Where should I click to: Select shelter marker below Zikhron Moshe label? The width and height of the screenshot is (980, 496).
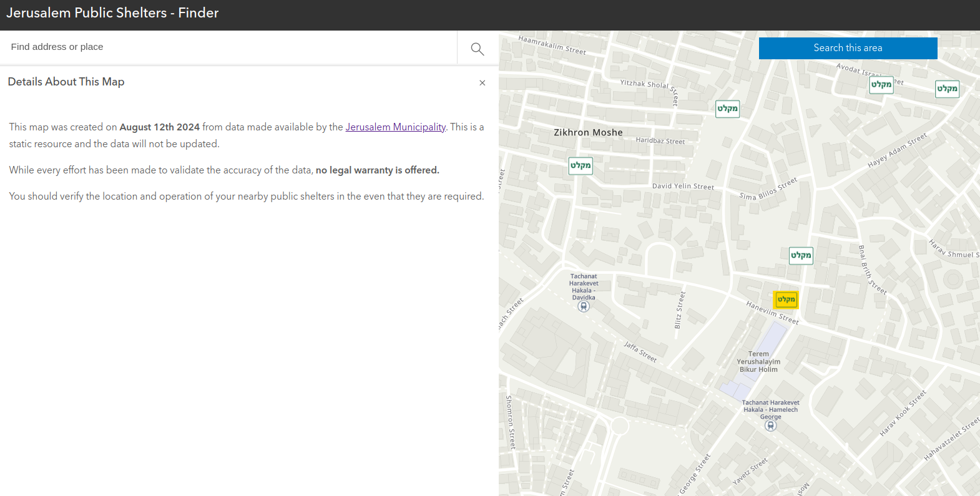pyautogui.click(x=581, y=165)
